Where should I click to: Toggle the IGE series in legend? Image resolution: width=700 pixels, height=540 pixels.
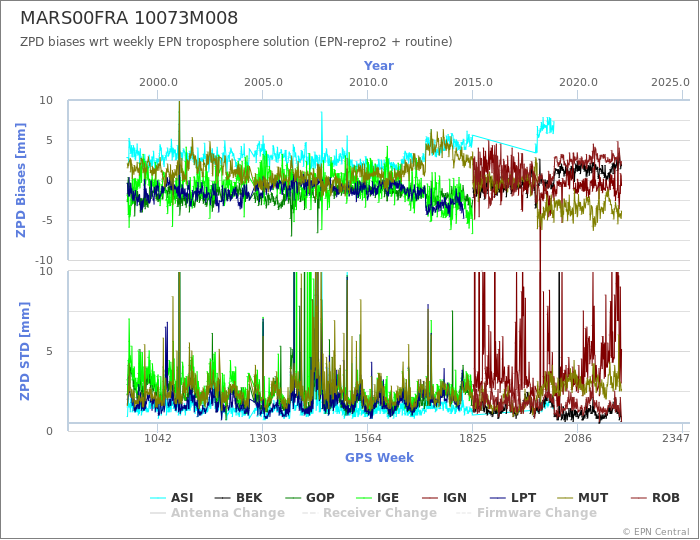coord(378,498)
